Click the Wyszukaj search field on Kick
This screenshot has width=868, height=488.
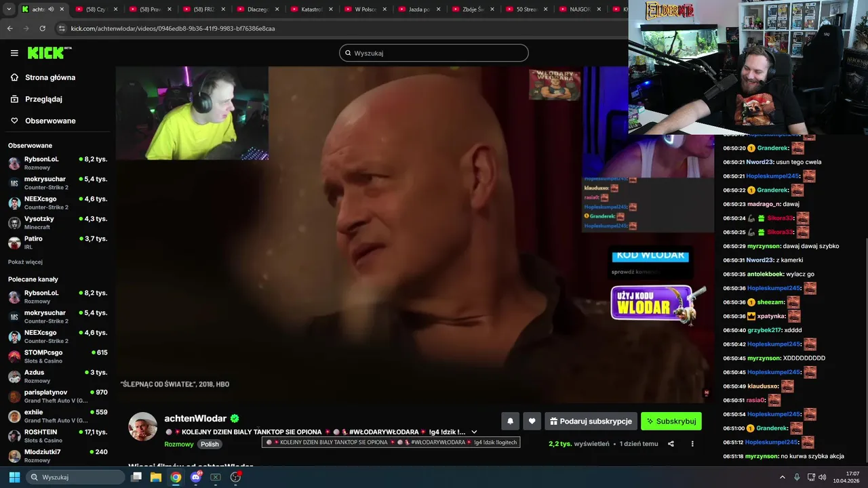point(434,53)
